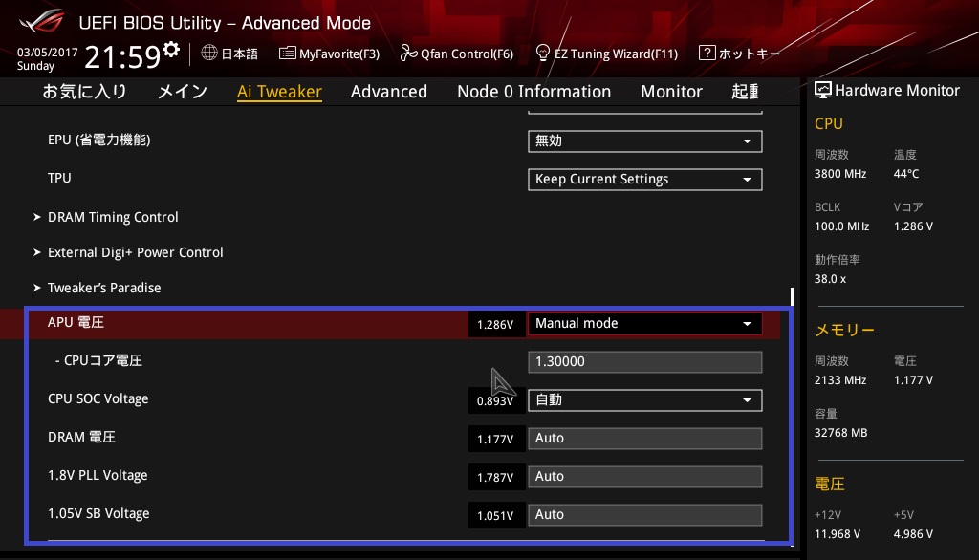Select the APU 電圧 row label
The width and height of the screenshot is (979, 560).
[x=76, y=322]
